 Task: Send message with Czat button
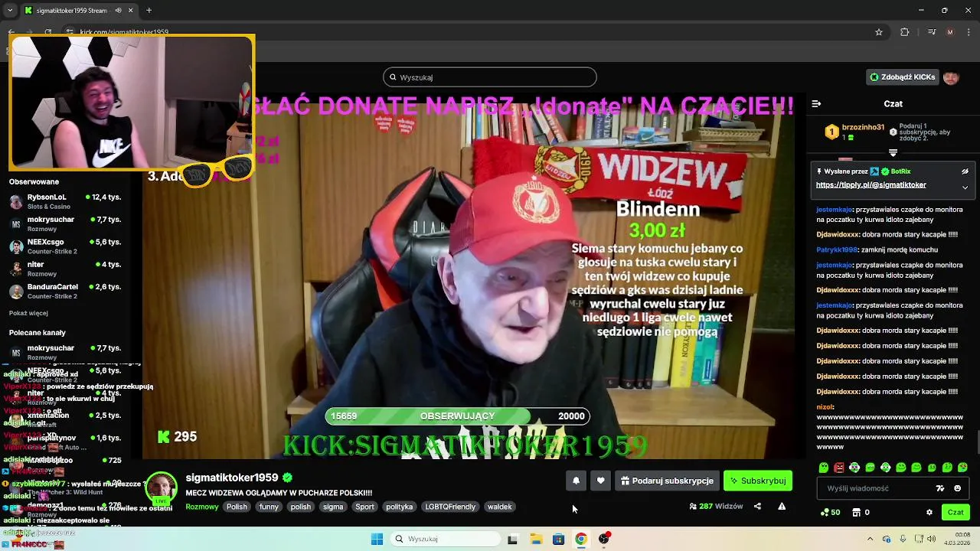955,512
